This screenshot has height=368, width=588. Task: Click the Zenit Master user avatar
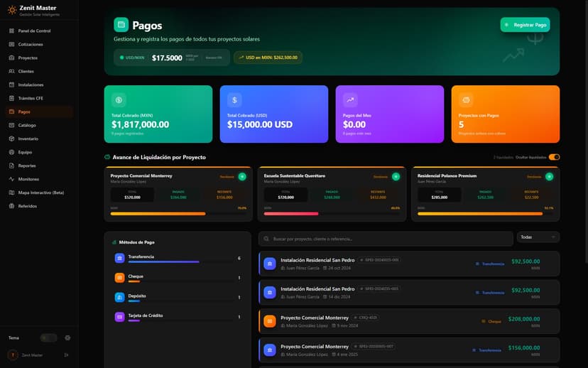point(13,355)
